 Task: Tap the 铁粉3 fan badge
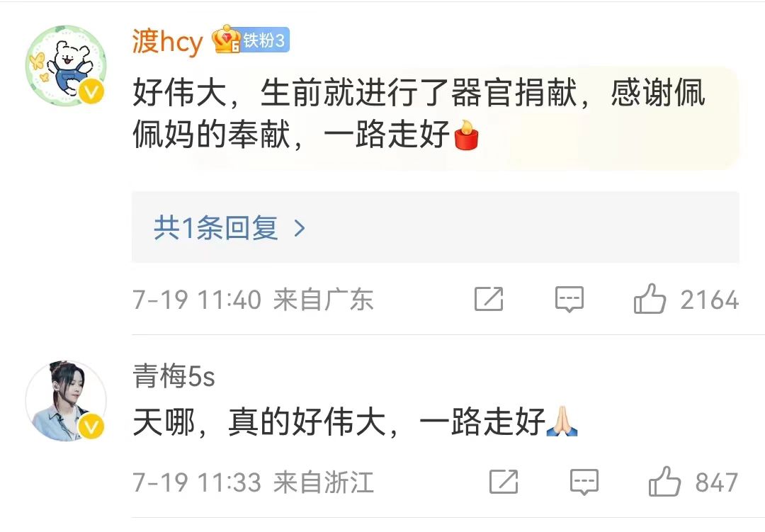(265, 40)
